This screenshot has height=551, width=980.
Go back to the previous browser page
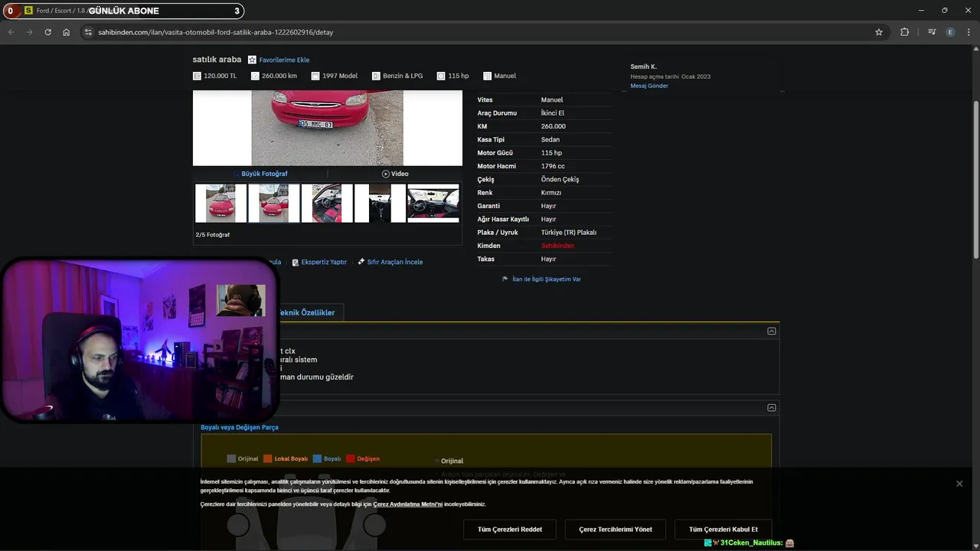pos(11,32)
